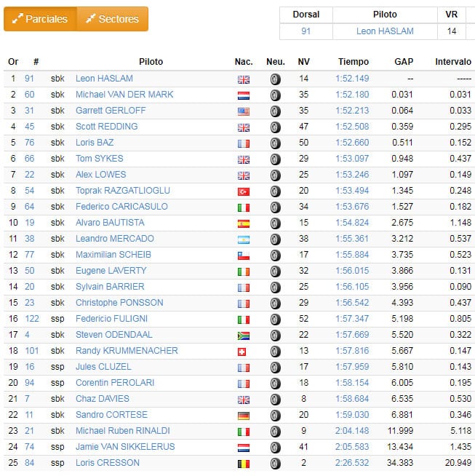This screenshot has height=476, width=475.
Task: Sort by the Tiempo column header
Action: (x=354, y=62)
